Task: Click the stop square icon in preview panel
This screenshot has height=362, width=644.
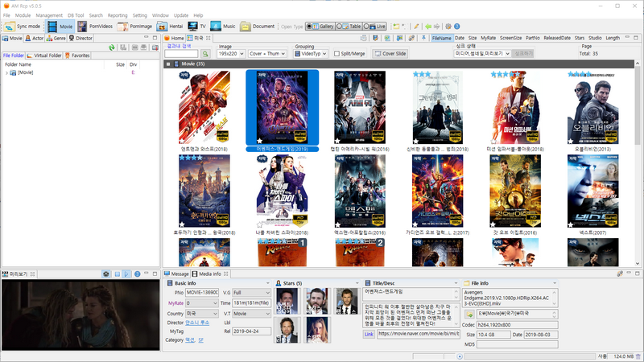Action: tap(117, 274)
